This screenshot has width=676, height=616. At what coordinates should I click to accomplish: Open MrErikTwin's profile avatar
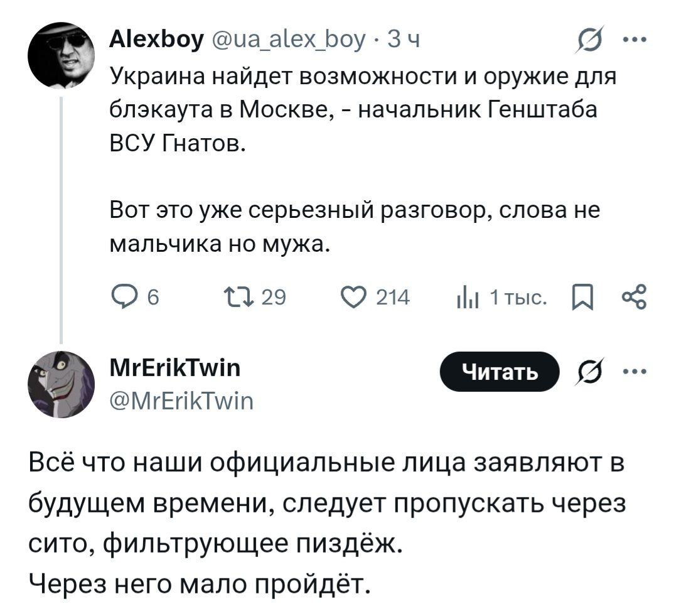pos(61,384)
